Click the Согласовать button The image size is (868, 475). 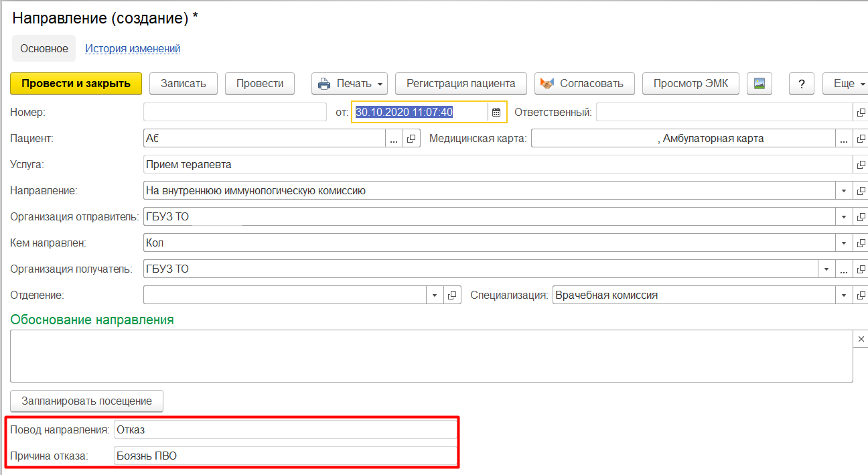click(582, 84)
